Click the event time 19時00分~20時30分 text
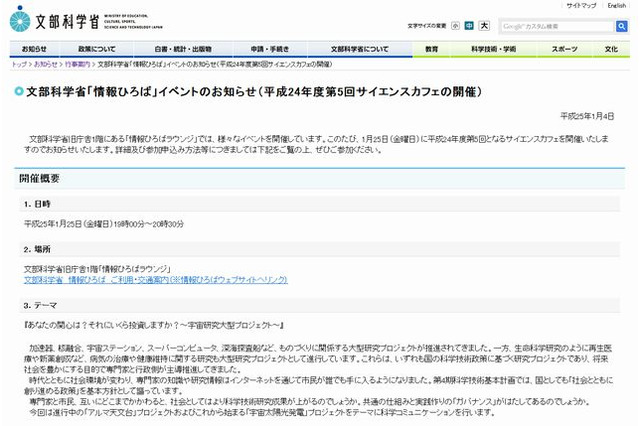Image resolution: width=640 pixels, height=426 pixels. [x=149, y=224]
